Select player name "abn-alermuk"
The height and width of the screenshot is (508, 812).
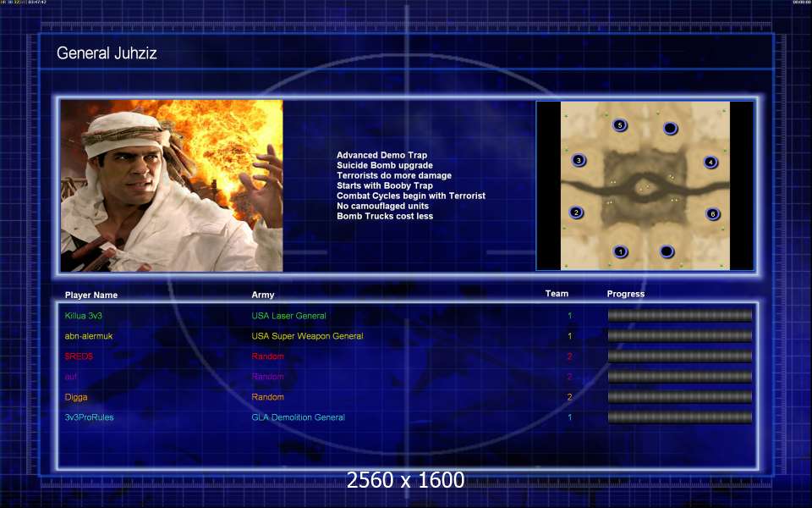(89, 336)
